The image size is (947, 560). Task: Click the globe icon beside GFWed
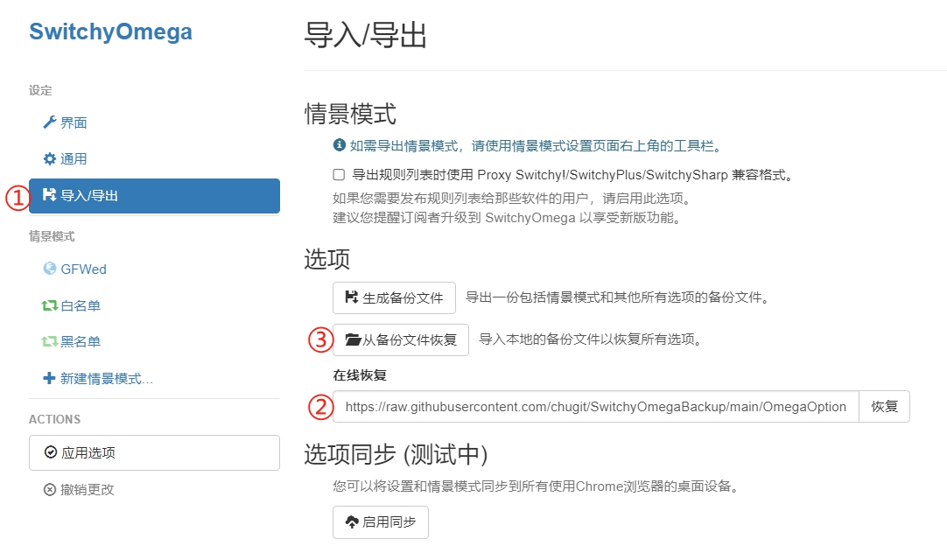click(50, 269)
